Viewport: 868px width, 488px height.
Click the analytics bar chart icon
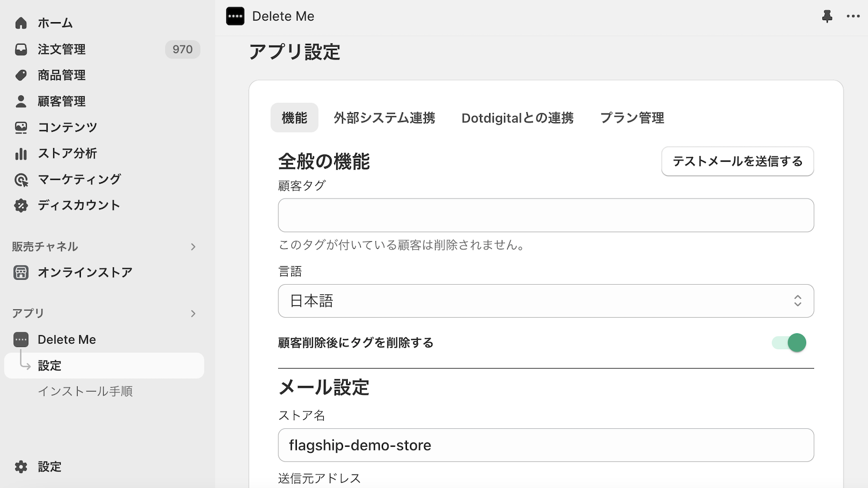tap(21, 153)
